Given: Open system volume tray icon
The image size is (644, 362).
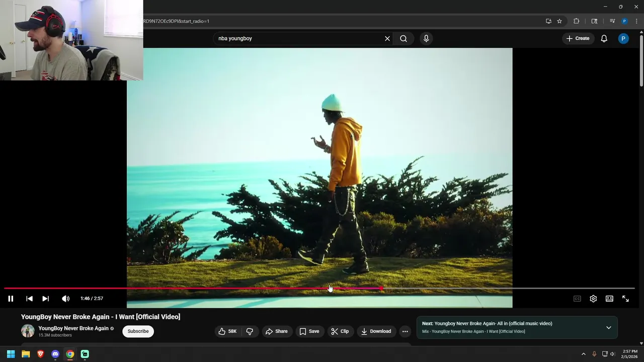Looking at the screenshot, I should point(613,354).
